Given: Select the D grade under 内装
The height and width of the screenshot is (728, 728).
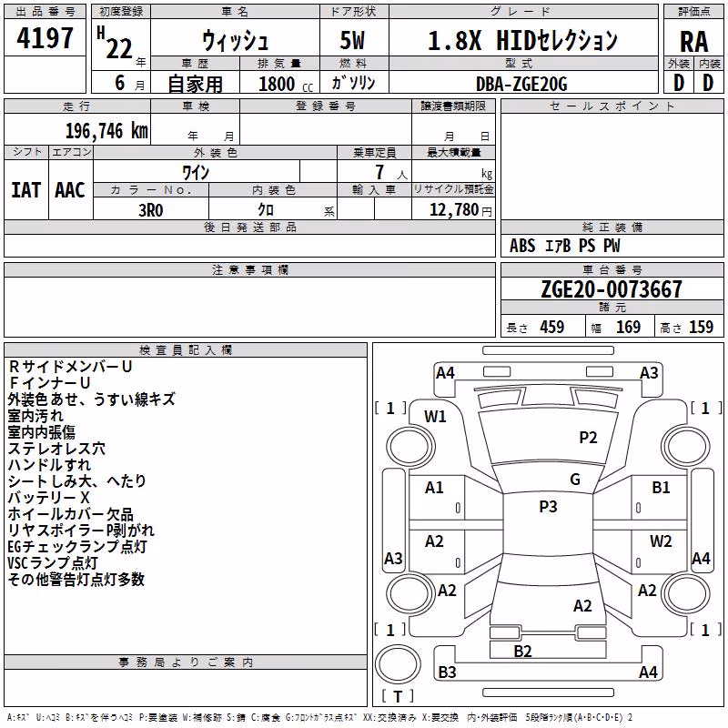Looking at the screenshot, I should 708,83.
